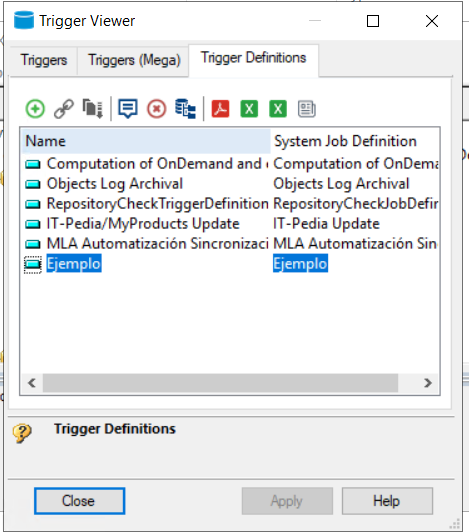469x532 pixels.
Task: Click icon beside RepositoryCheckTriggerDefinition row
Action: (x=33, y=204)
